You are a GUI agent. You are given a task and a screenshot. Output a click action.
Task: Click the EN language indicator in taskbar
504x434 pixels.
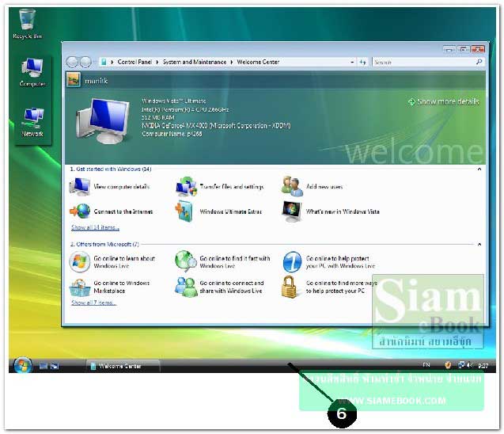point(426,365)
